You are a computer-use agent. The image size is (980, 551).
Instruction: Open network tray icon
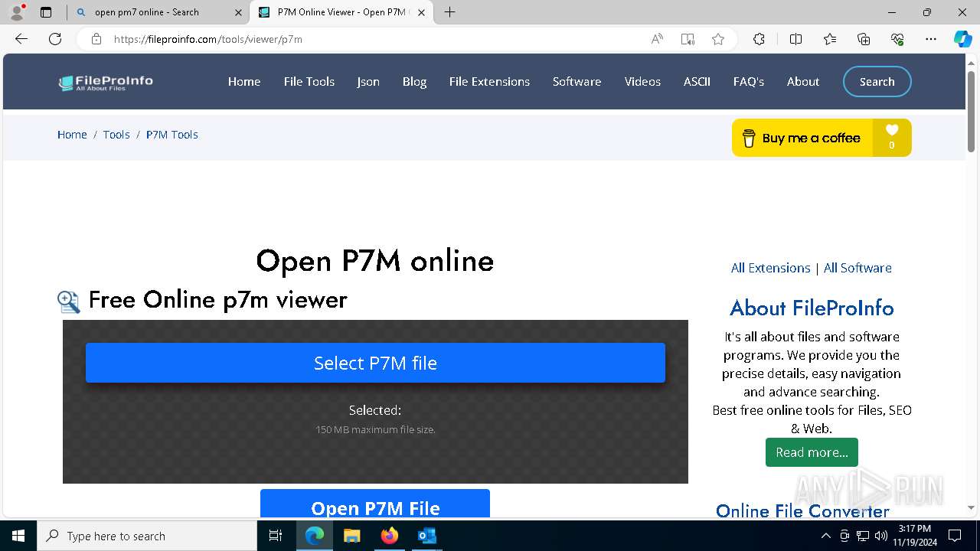click(x=863, y=536)
